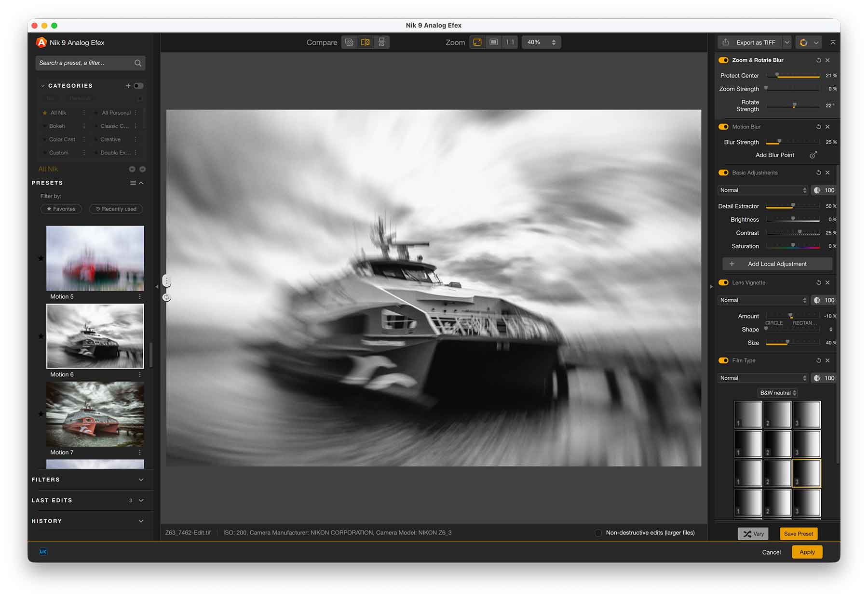This screenshot has height=599, width=868.
Task: Open the Export as TIFF dropdown arrow
Action: click(x=787, y=42)
